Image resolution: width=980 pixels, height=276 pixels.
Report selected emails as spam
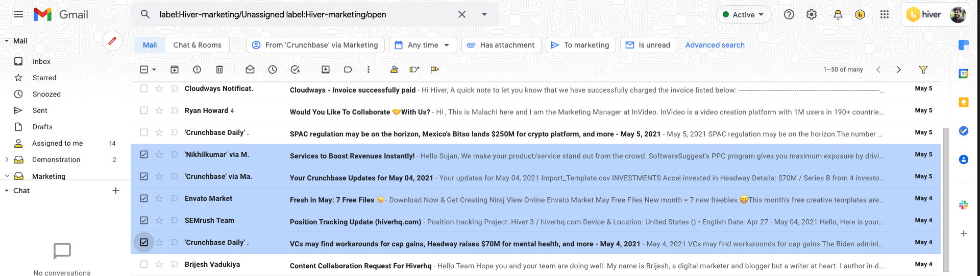click(197, 70)
